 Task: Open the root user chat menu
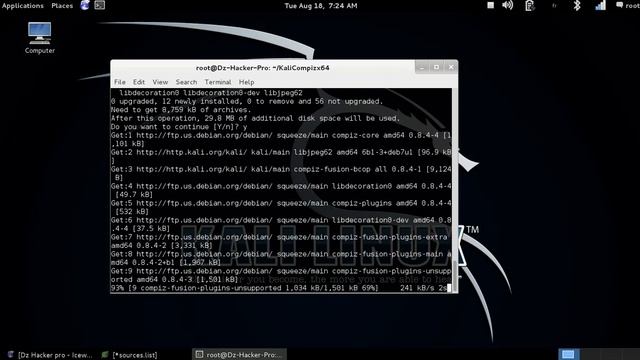pos(628,6)
